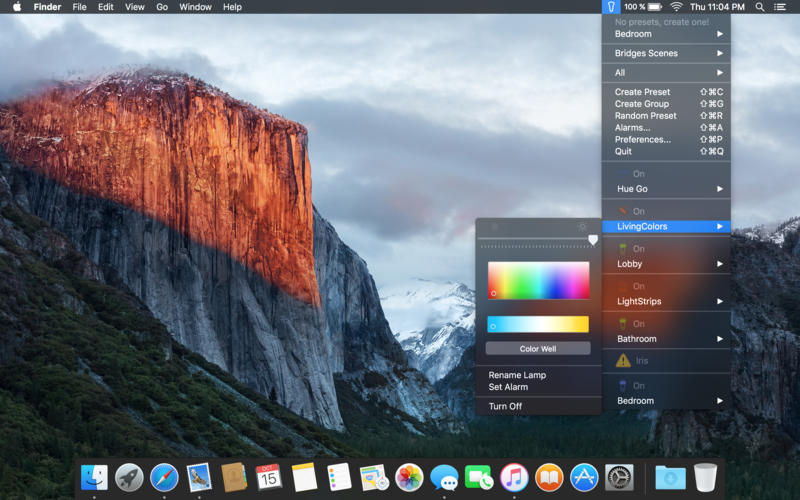Image resolution: width=800 pixels, height=500 pixels.
Task: Click the Lobby green lamp icon
Action: [x=622, y=248]
